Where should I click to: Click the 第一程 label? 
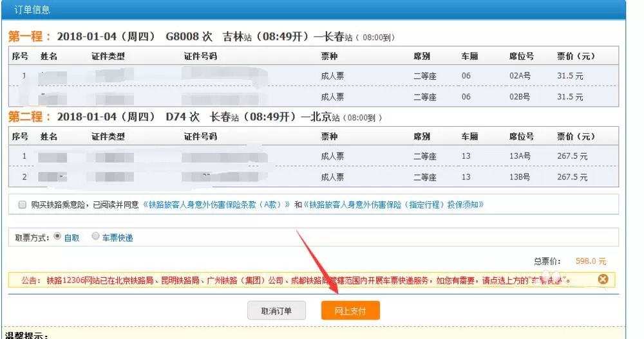pos(29,37)
